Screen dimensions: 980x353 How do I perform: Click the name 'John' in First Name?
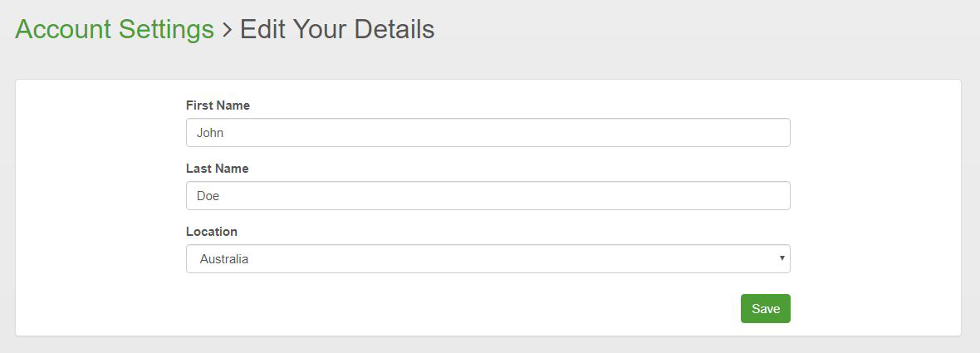click(210, 133)
